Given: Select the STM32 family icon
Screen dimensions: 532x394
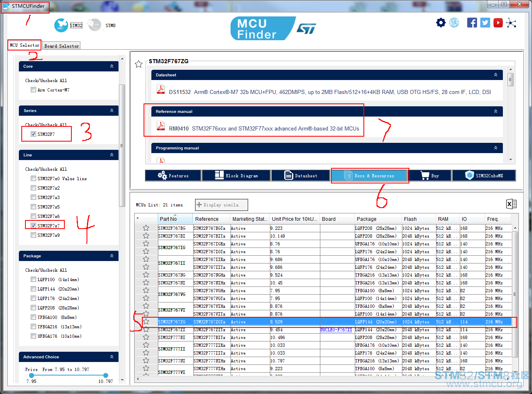Looking at the screenshot, I should point(61,25).
